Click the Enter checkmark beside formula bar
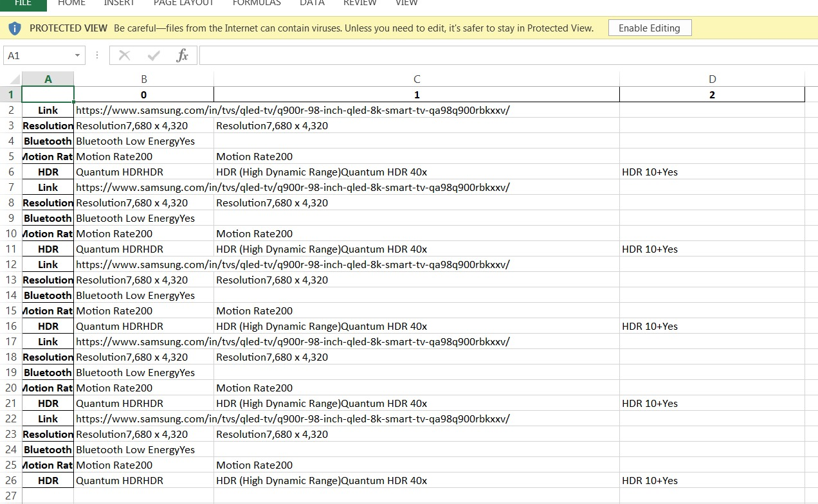 pyautogui.click(x=152, y=55)
